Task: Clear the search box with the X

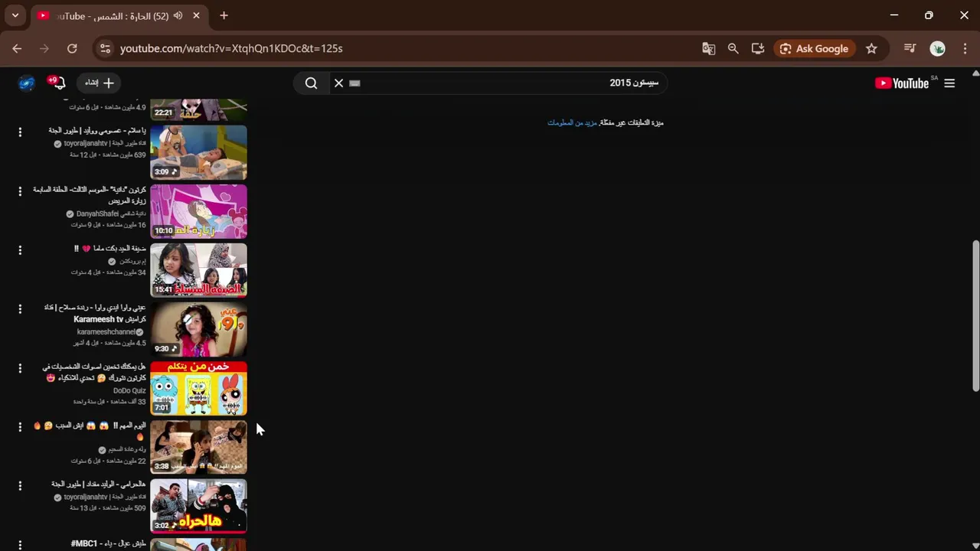Action: click(x=338, y=83)
